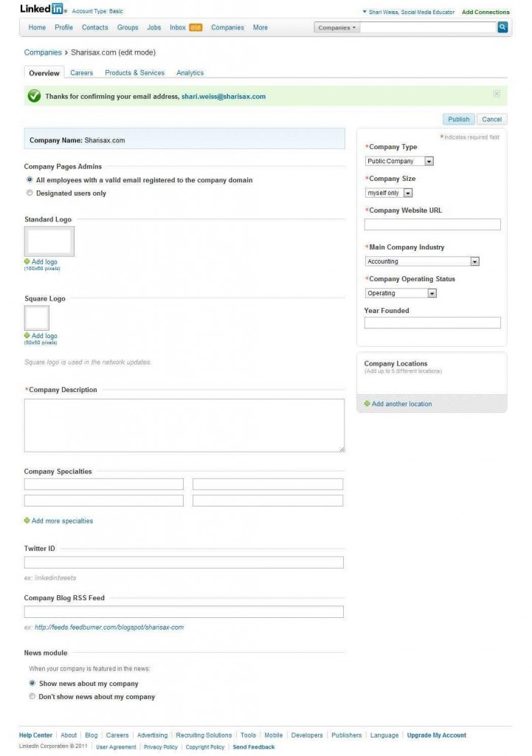The width and height of the screenshot is (532, 756).
Task: Click the plus icon beside Add more specialties
Action: [27, 520]
